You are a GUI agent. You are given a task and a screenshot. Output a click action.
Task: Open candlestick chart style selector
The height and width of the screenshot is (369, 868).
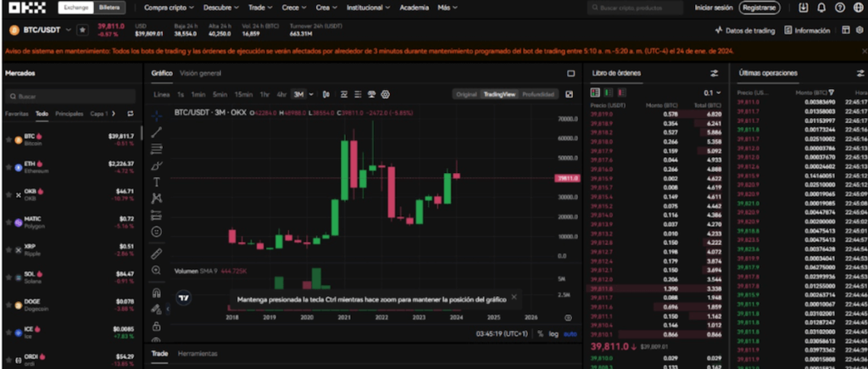tap(326, 94)
